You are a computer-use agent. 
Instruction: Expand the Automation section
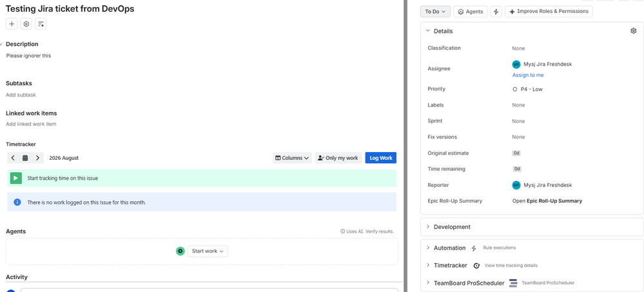(428, 248)
